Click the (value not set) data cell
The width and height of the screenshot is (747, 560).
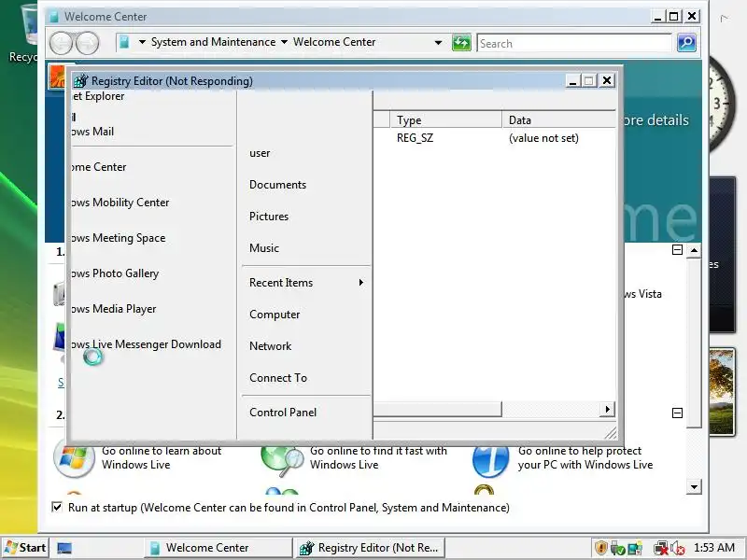543,138
